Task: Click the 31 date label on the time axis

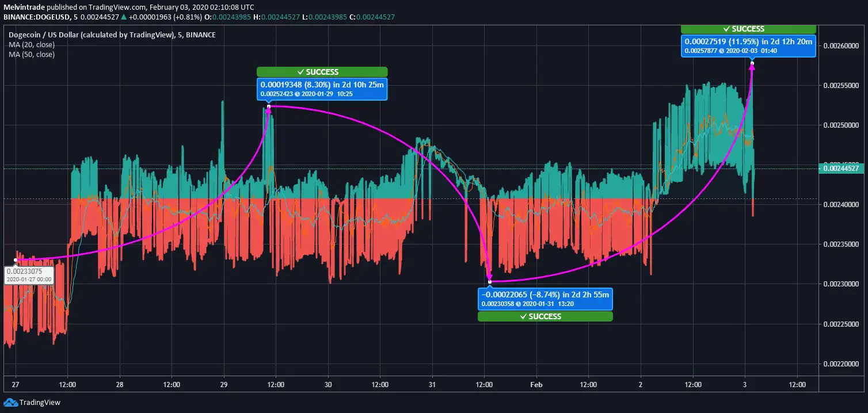Action: [432, 384]
